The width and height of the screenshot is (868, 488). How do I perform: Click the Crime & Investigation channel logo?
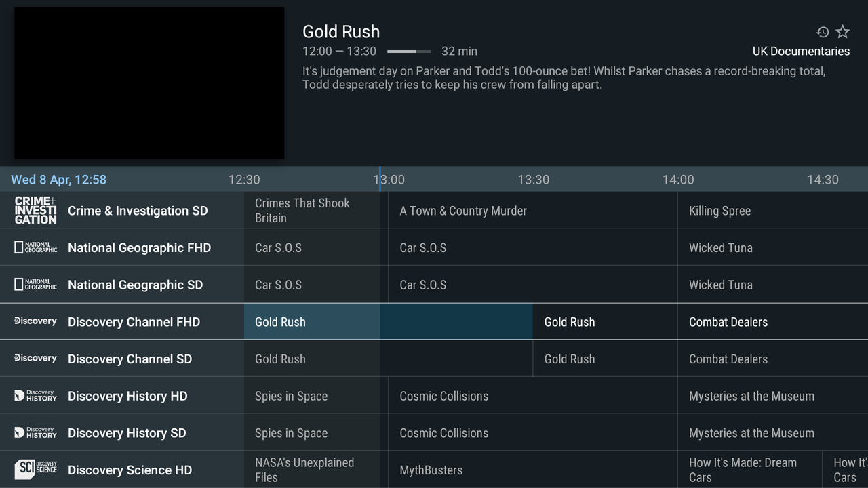[36, 211]
